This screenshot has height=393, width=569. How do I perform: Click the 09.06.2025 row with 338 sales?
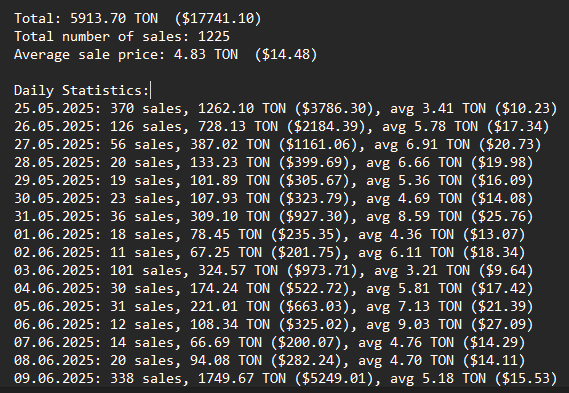285,378
